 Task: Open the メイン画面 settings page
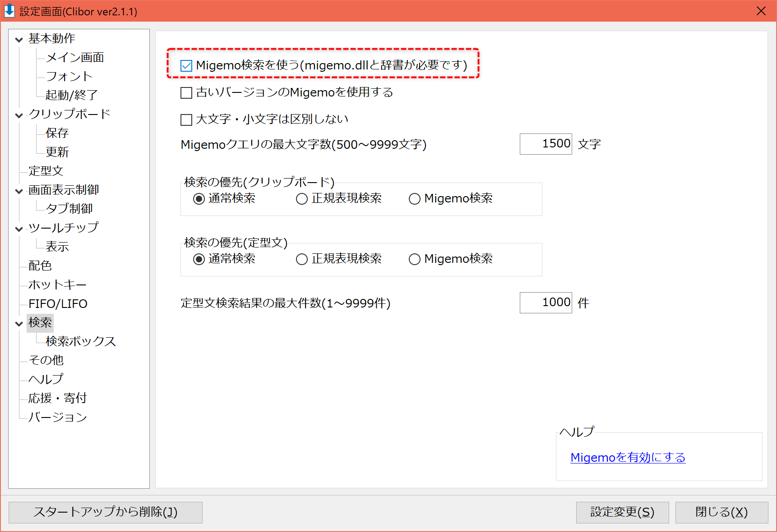click(x=75, y=57)
